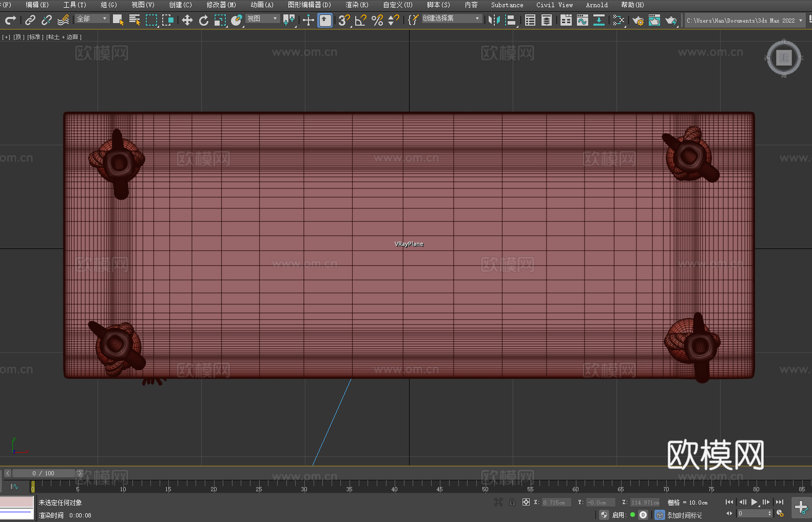The image size is (812, 522).
Task: Open Rendered Frame Window icon
Action: point(654,20)
